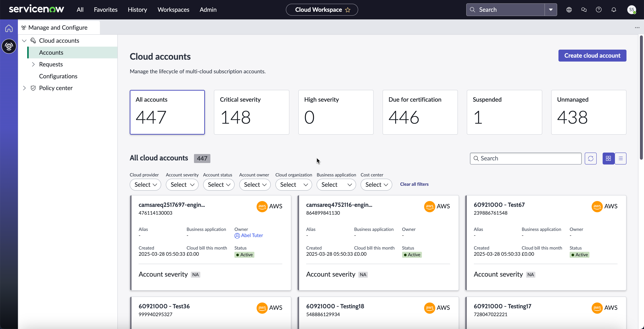644x329 pixels.
Task: Open the Cost center filter dropdown
Action: point(376,185)
